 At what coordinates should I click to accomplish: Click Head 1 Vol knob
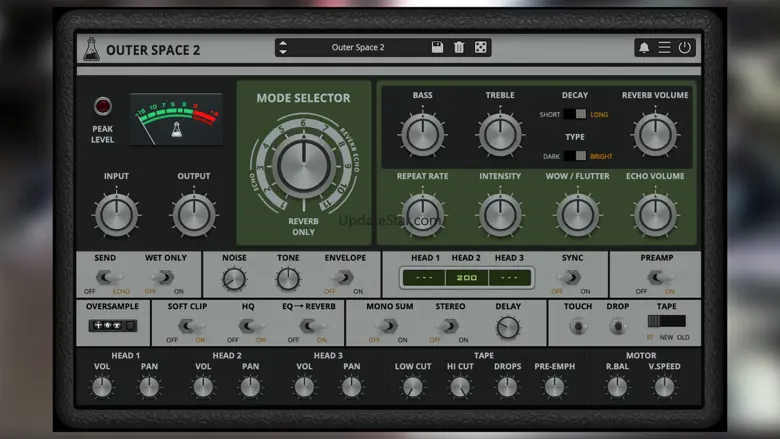[102, 387]
